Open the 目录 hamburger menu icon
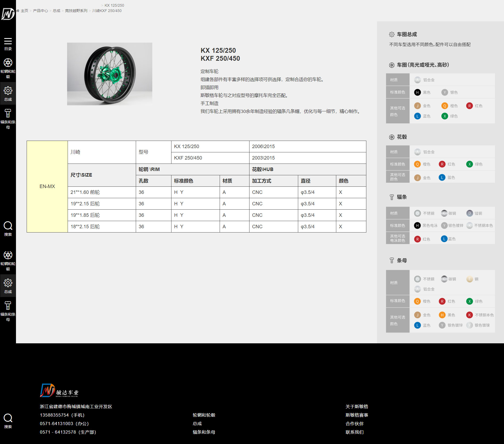This screenshot has width=504, height=444. tap(8, 41)
